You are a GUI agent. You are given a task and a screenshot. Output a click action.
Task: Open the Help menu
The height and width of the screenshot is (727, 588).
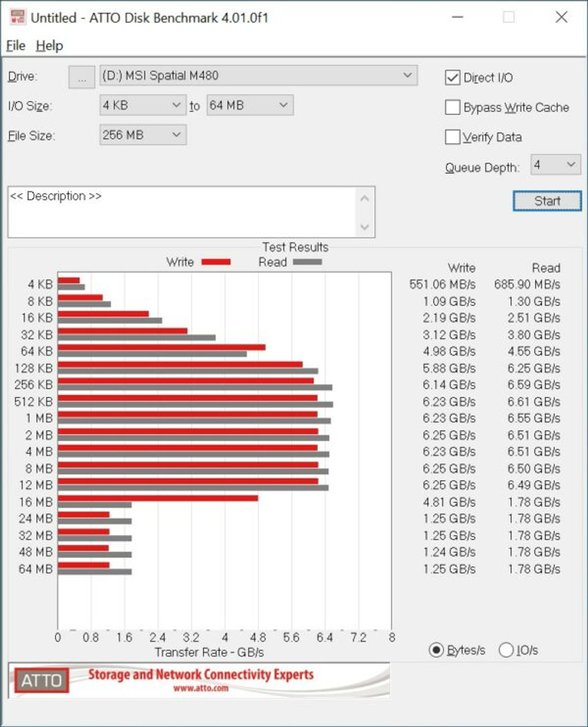(50, 46)
